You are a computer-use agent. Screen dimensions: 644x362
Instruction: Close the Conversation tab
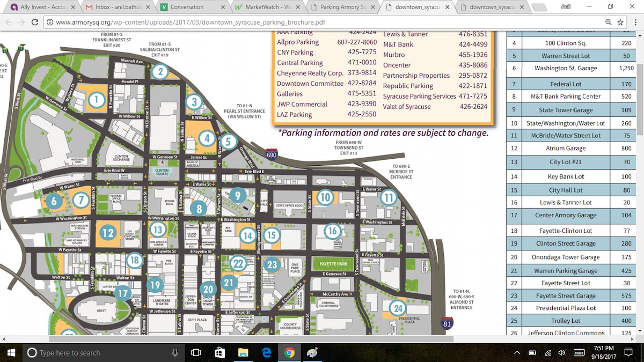pyautogui.click(x=222, y=7)
